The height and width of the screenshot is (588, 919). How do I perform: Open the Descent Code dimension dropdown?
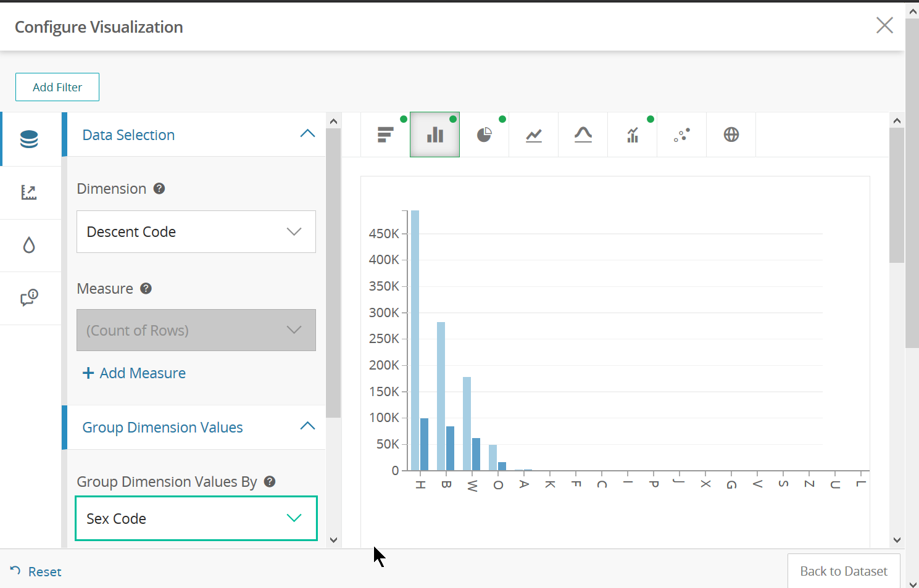(x=196, y=232)
